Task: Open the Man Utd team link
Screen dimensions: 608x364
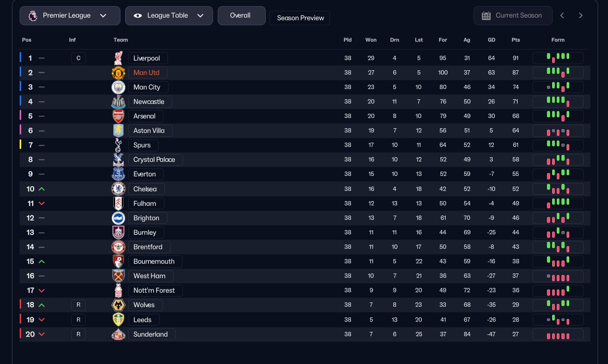Action: (147, 73)
